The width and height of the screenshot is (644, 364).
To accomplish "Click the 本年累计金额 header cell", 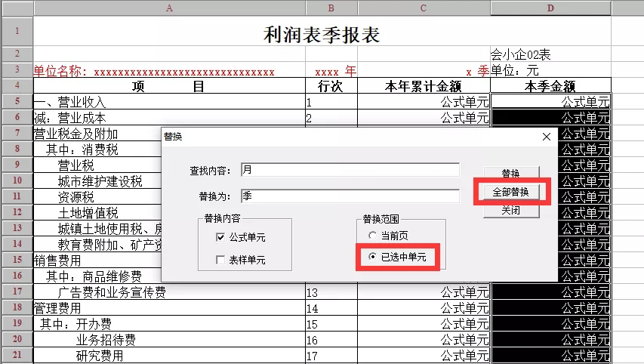I will [x=424, y=86].
